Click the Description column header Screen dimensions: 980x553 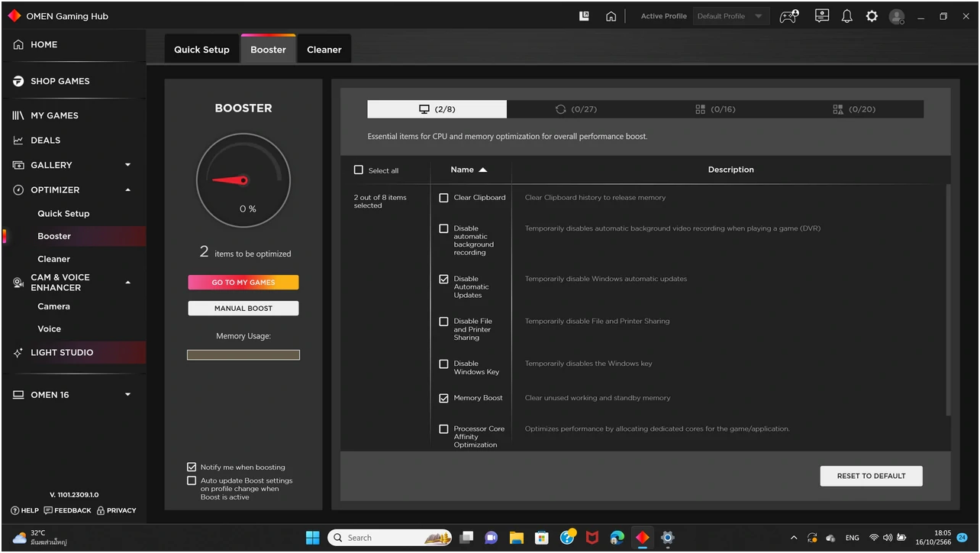tap(730, 170)
